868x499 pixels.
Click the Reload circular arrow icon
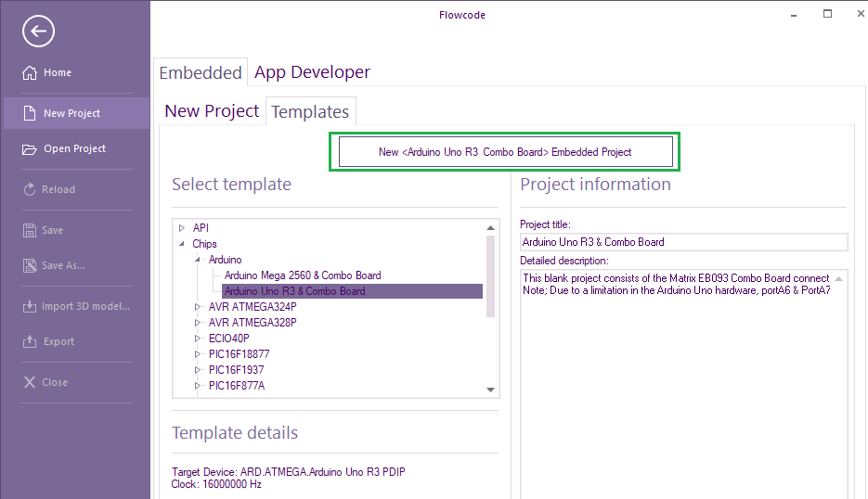30,189
